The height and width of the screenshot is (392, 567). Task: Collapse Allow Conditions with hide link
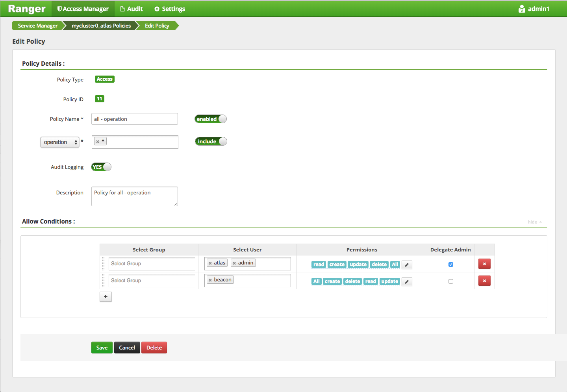535,222
